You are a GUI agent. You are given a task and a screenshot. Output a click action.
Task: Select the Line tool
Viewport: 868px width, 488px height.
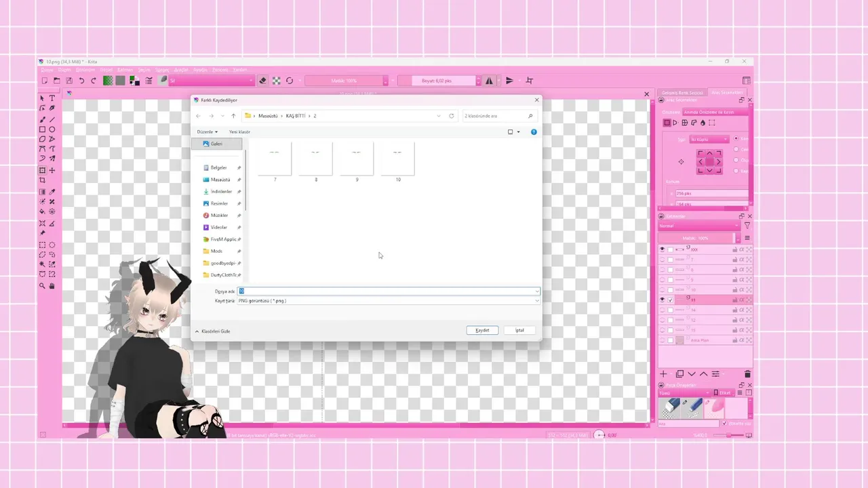tap(52, 119)
